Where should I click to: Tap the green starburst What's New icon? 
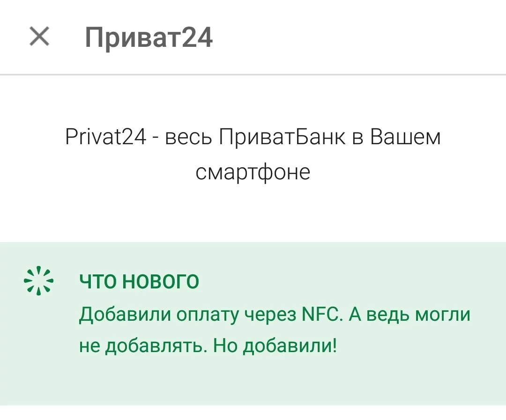[39, 282]
